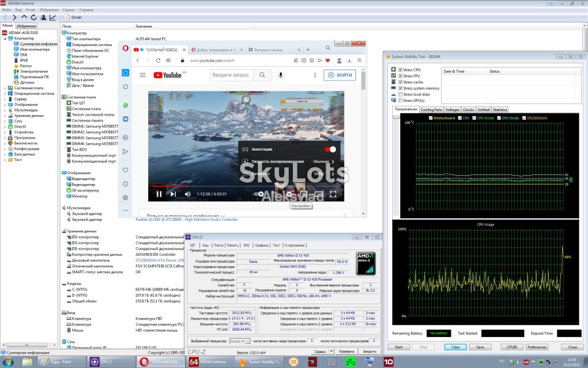Enable Stress GPU(s) checkbox

(x=400, y=101)
